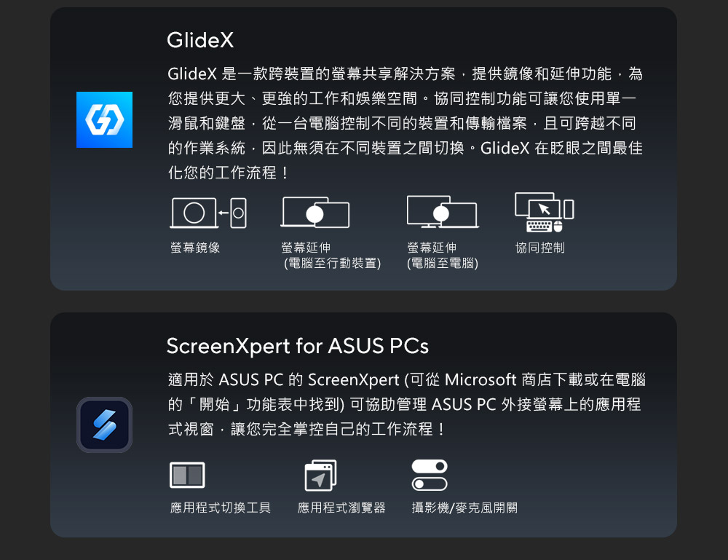Click the ScreenXpert app logo
Image resolution: width=728 pixels, height=560 pixels.
(104, 425)
